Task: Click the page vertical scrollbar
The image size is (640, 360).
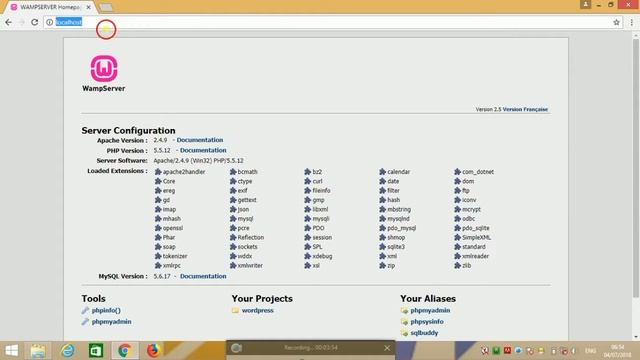Action: (x=636, y=167)
